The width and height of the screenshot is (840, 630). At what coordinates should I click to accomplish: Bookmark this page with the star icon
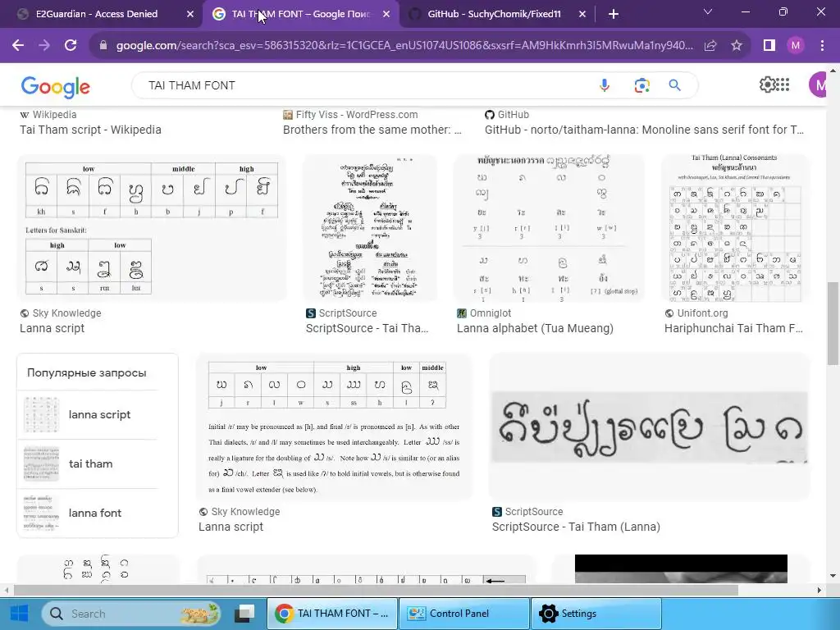737,46
